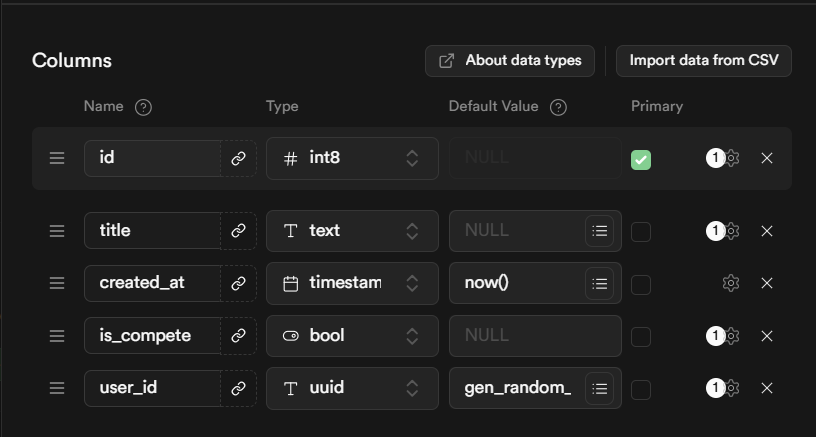Change the bool type of is_compete column

pos(352,336)
